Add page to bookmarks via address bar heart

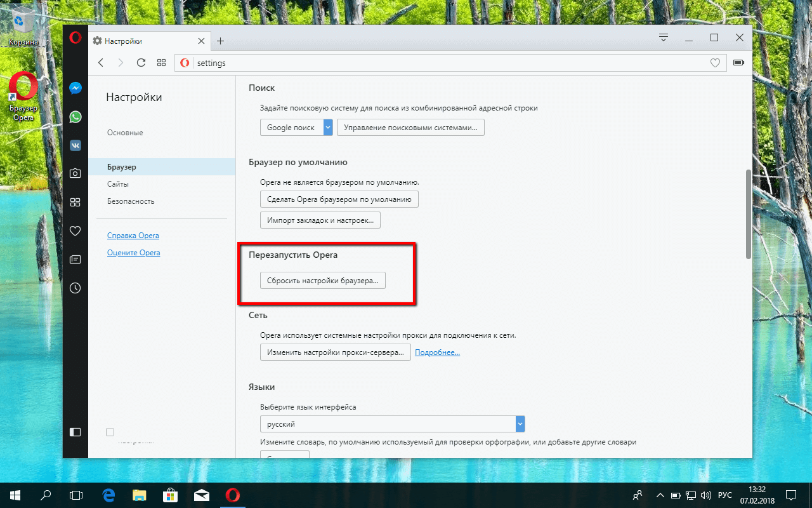[715, 63]
